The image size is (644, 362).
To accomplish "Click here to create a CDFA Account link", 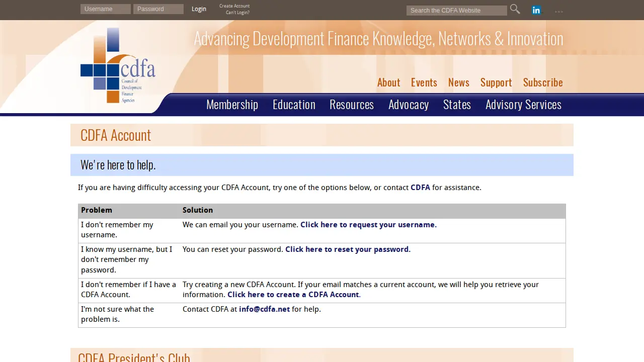I will click(294, 295).
